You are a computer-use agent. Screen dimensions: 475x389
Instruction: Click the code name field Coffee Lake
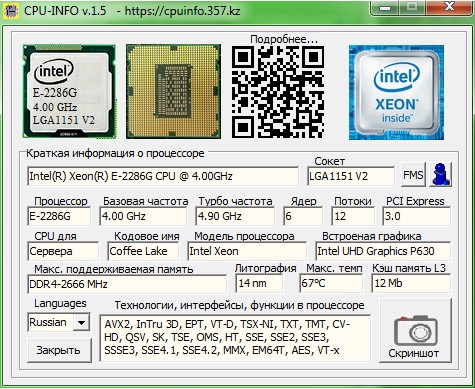click(143, 251)
